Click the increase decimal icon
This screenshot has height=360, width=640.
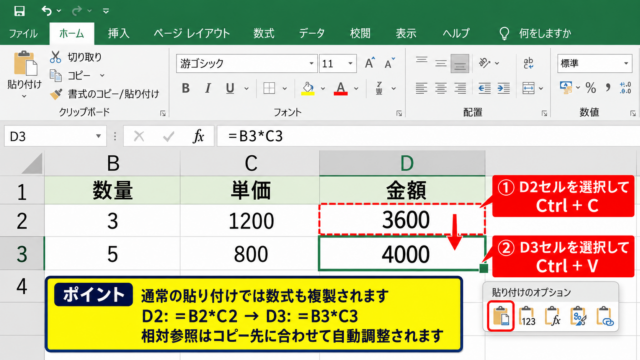(625, 87)
